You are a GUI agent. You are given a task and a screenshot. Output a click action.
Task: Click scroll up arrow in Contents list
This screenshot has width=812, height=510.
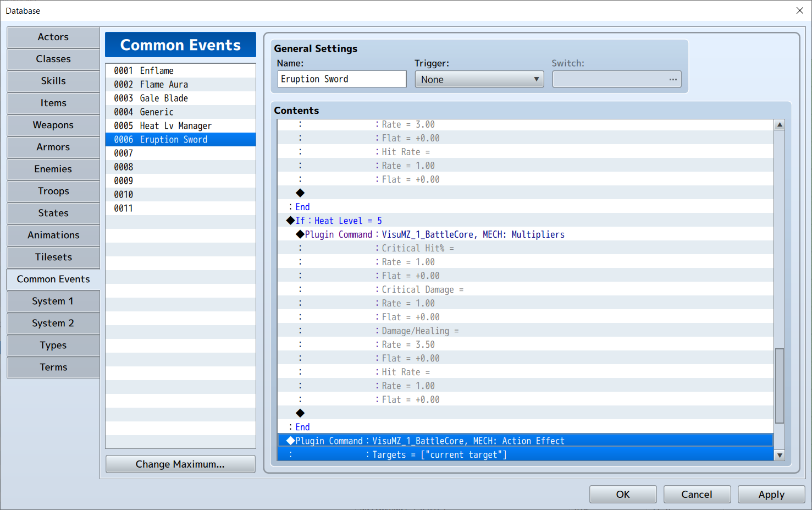point(779,125)
